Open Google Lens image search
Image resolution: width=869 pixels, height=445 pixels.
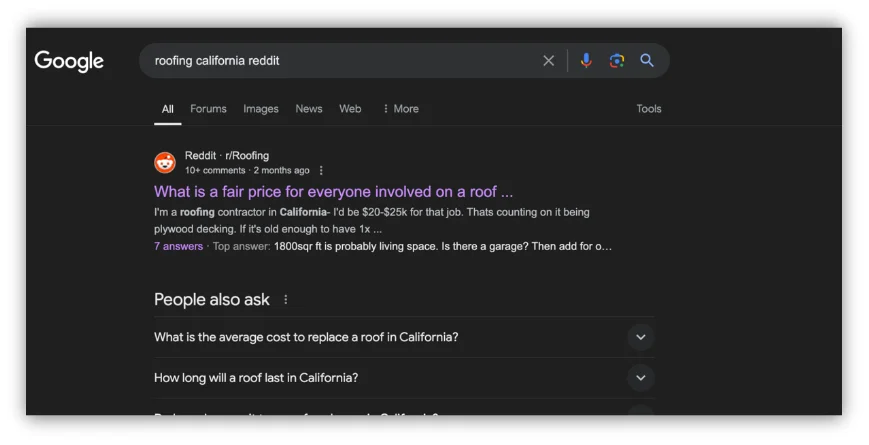click(x=617, y=60)
